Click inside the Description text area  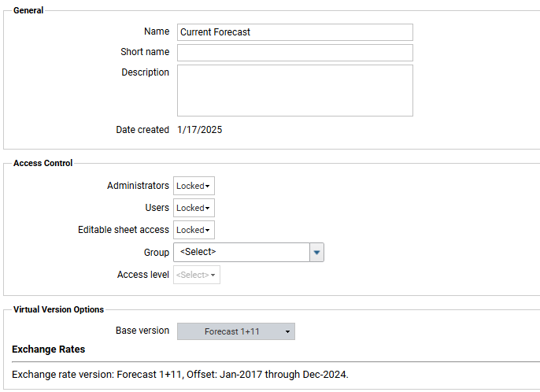point(295,91)
